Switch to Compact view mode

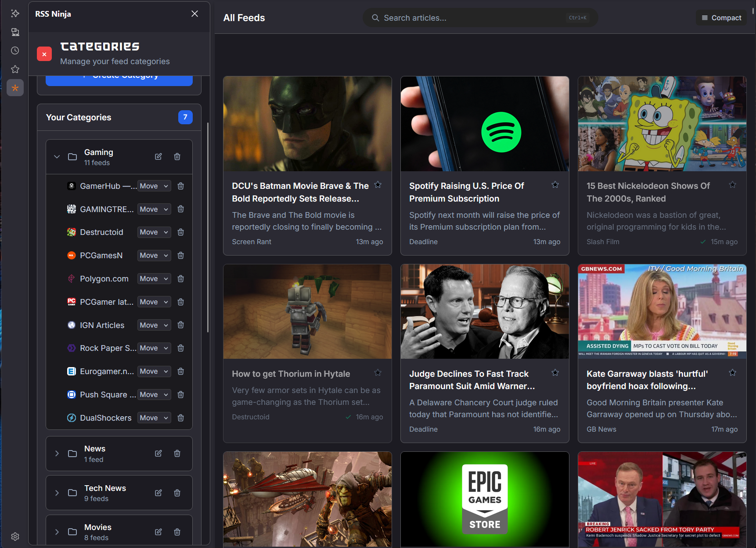pyautogui.click(x=721, y=18)
